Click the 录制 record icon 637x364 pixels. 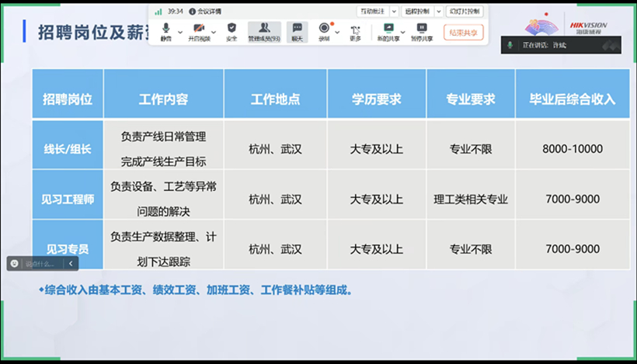point(324,31)
